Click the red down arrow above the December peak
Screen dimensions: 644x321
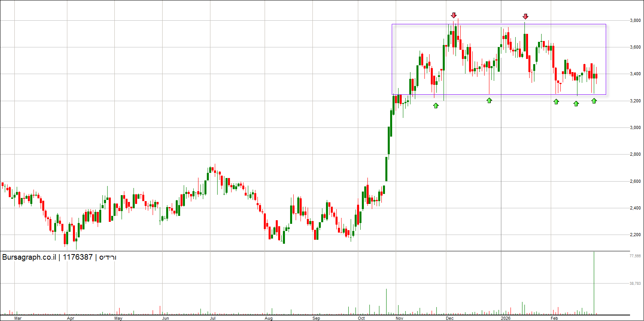pos(454,16)
